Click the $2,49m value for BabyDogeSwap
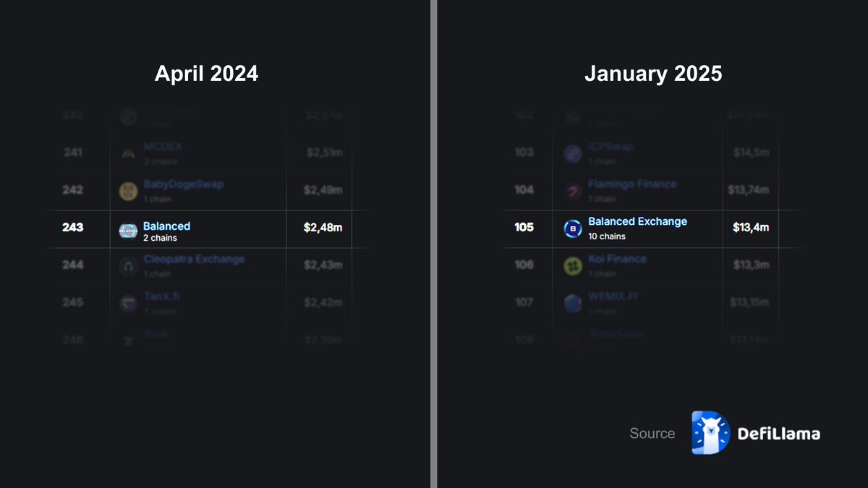 [323, 189]
